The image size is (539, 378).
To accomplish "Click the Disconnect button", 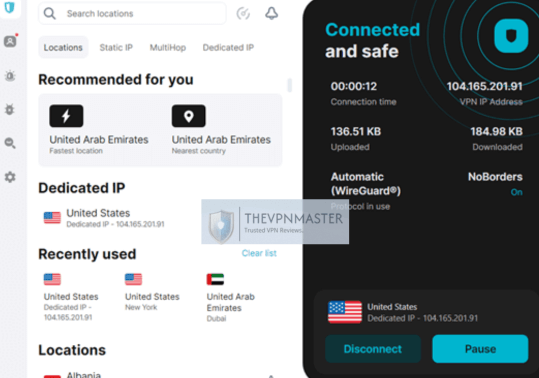I will coord(373,349).
